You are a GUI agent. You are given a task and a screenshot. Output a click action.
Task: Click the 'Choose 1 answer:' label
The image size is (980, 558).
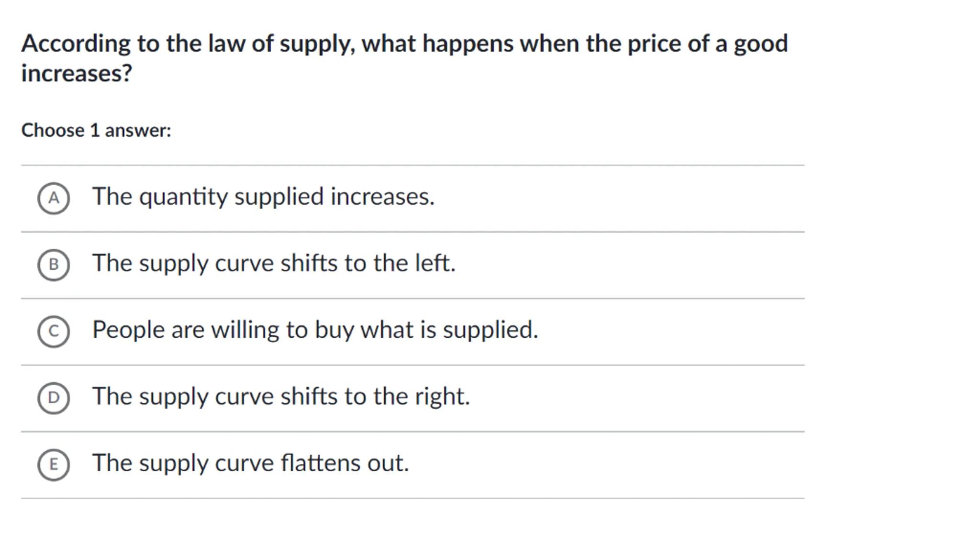(96, 130)
